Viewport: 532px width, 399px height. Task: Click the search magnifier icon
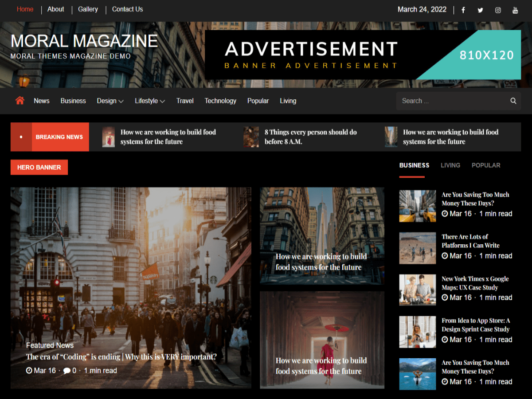click(513, 101)
